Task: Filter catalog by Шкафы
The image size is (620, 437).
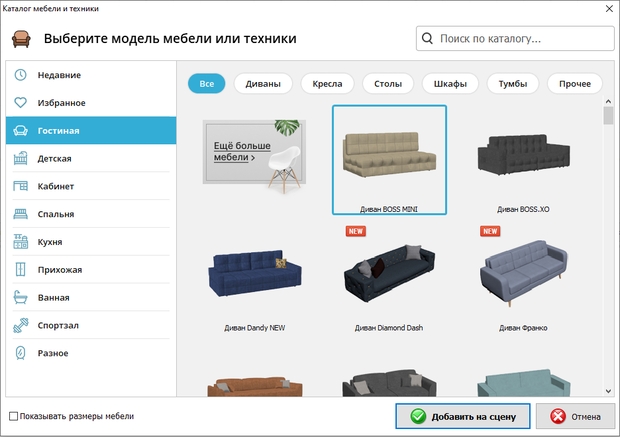Action: click(x=450, y=83)
